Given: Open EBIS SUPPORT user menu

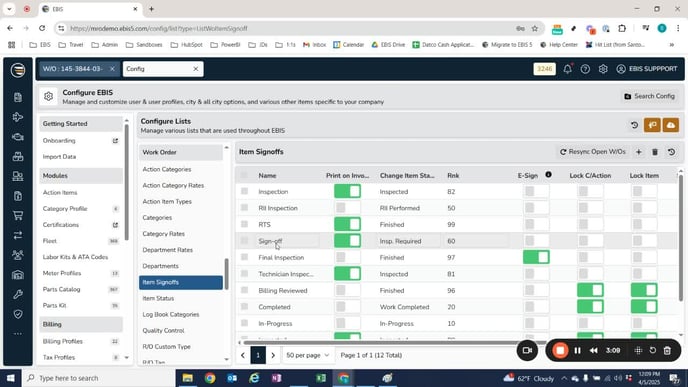Looking at the screenshot, I should point(647,69).
